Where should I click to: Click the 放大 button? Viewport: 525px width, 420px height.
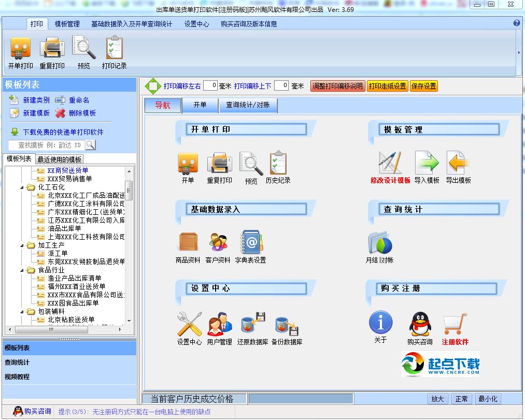(x=437, y=399)
